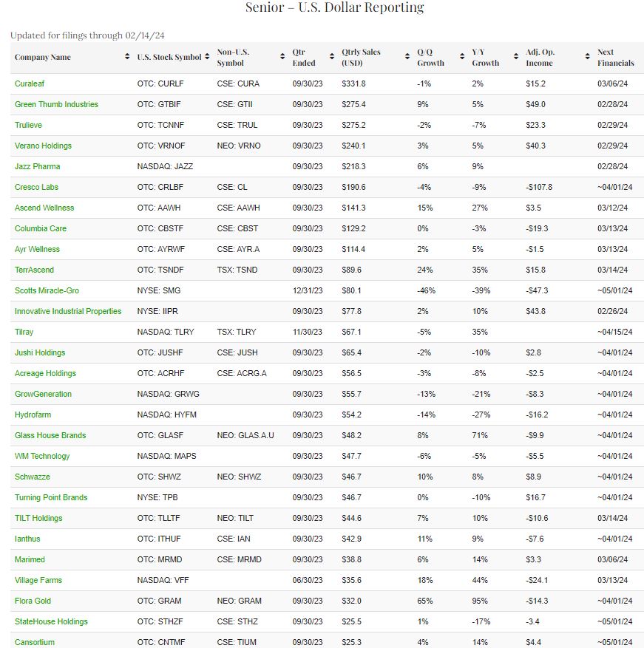644x648 pixels.
Task: Visit the Turning Point Brands link
Action: point(51,497)
